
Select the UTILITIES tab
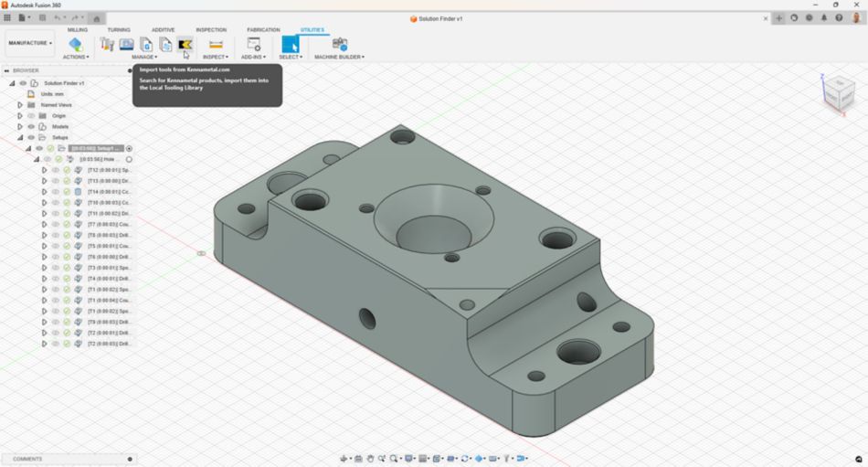(312, 30)
